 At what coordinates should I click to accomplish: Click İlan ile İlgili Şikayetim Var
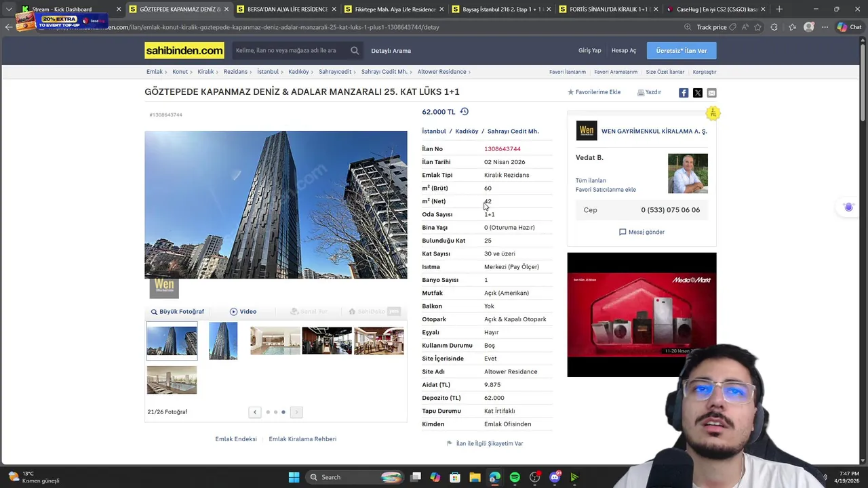pyautogui.click(x=485, y=444)
